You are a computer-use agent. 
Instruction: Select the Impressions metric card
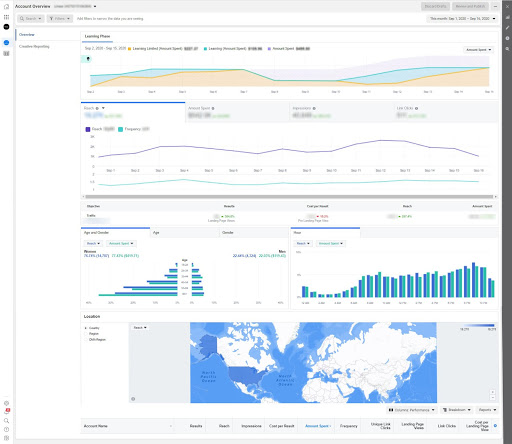[342, 112]
